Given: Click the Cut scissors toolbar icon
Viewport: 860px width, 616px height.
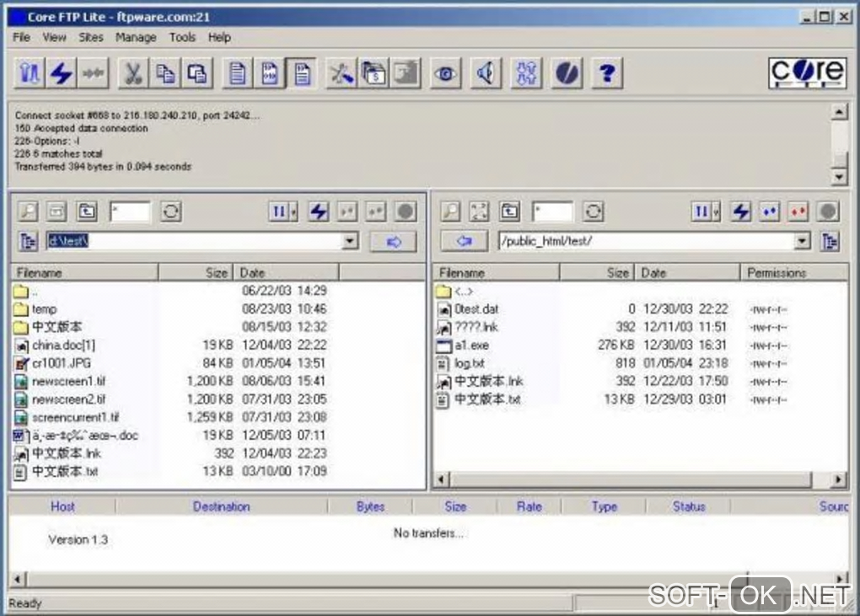Looking at the screenshot, I should click(133, 72).
